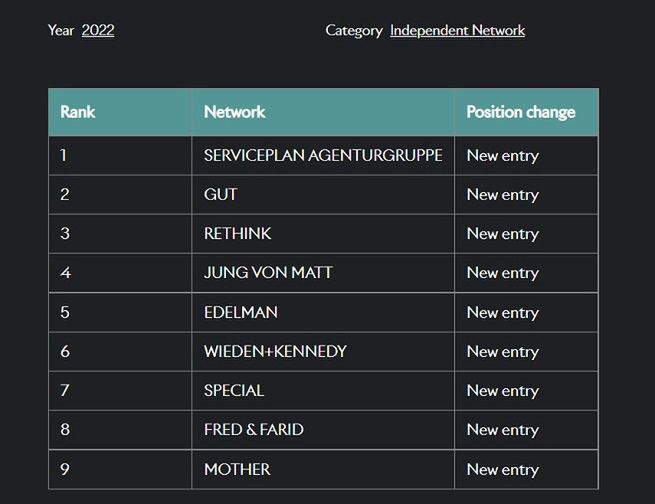This screenshot has height=504, width=655.
Task: Click rank number 1 cell
Action: 64,155
